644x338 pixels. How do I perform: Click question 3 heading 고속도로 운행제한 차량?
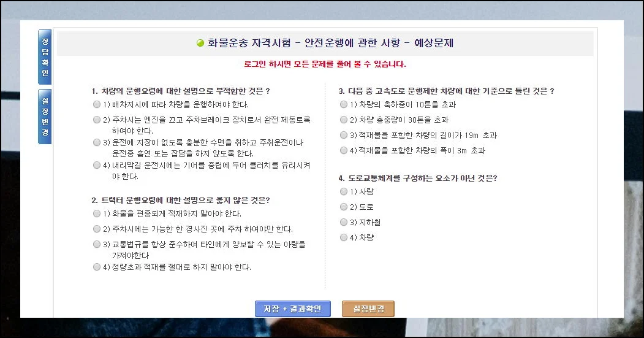pos(447,91)
